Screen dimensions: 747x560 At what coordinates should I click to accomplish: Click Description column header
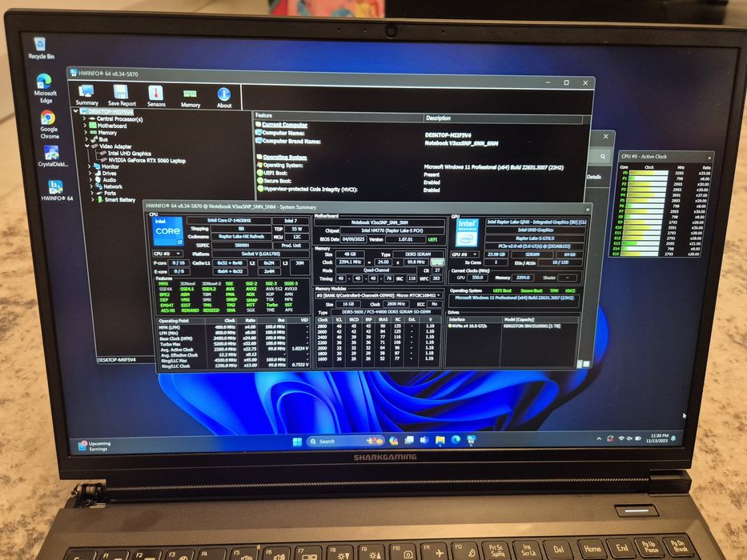coord(503,118)
